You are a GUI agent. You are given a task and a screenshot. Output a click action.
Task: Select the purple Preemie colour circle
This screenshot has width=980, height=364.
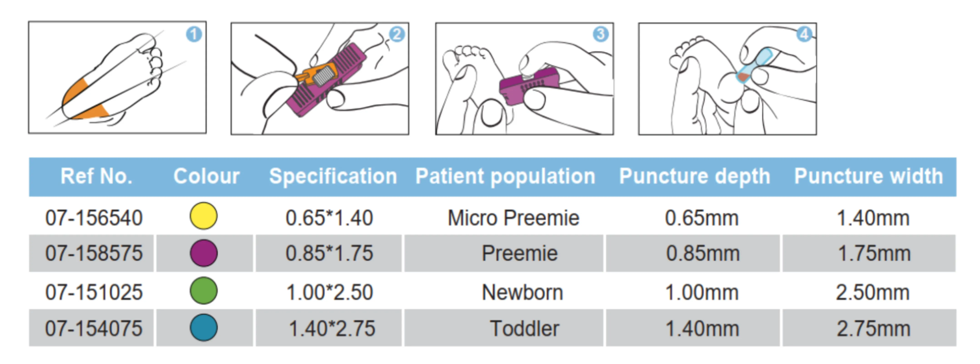(x=204, y=253)
